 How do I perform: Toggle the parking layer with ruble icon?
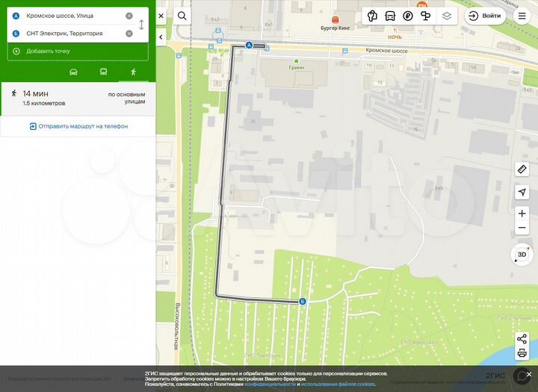pos(408,16)
